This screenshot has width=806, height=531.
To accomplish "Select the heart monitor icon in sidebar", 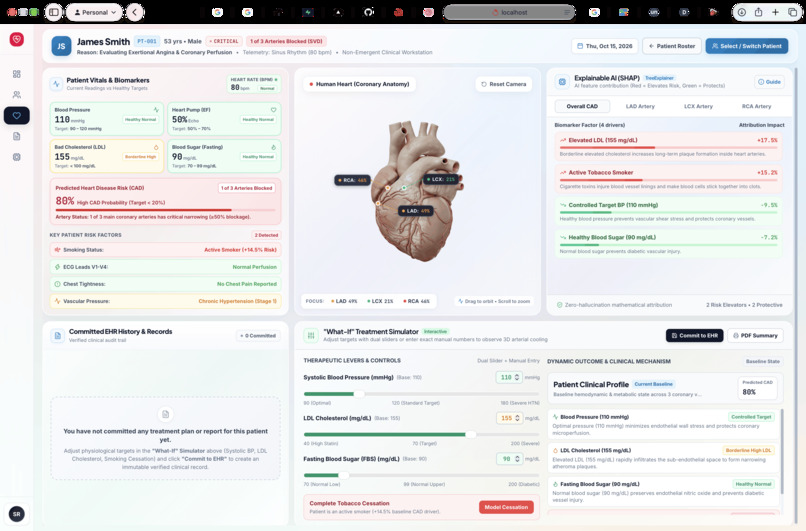I will click(x=16, y=116).
